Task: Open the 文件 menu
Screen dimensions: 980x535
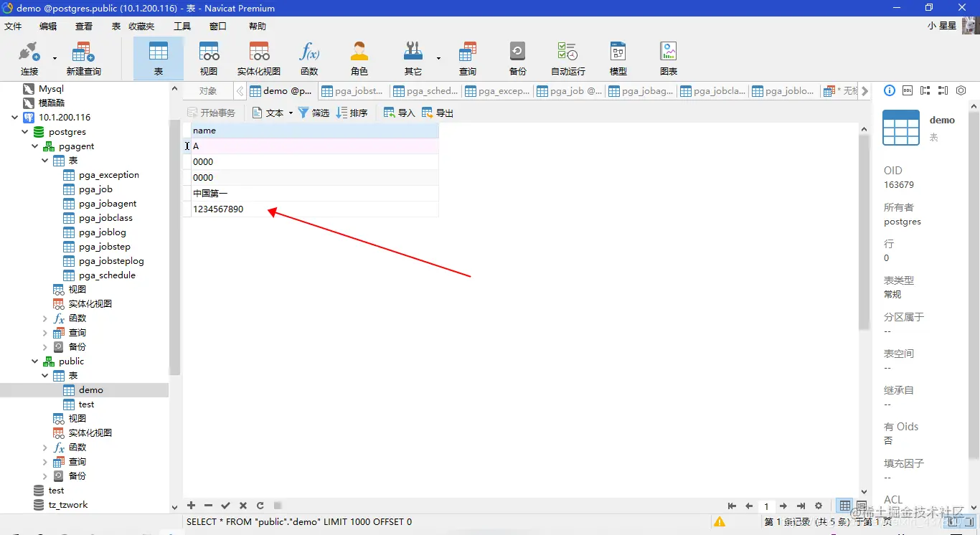Action: coord(13,26)
